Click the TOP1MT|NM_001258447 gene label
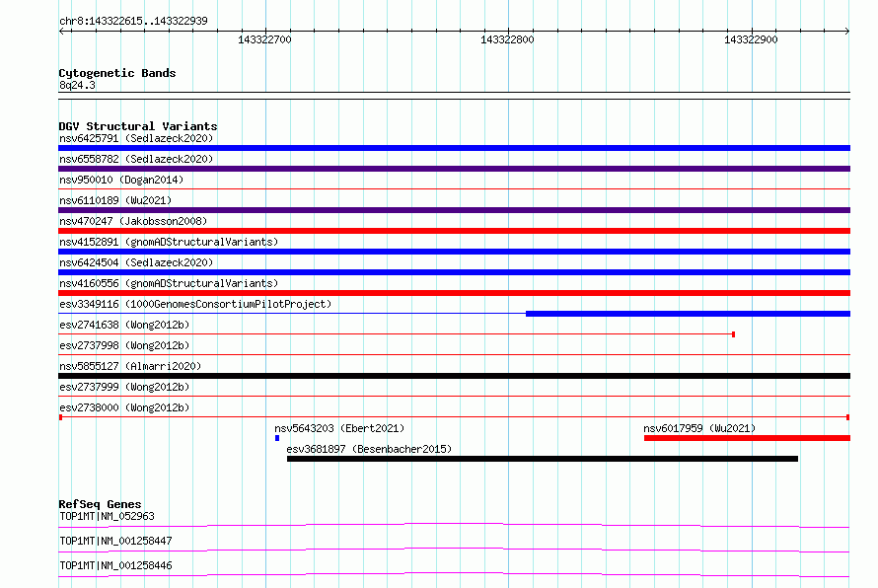Image resolution: width=878 pixels, height=588 pixels. pos(115,541)
